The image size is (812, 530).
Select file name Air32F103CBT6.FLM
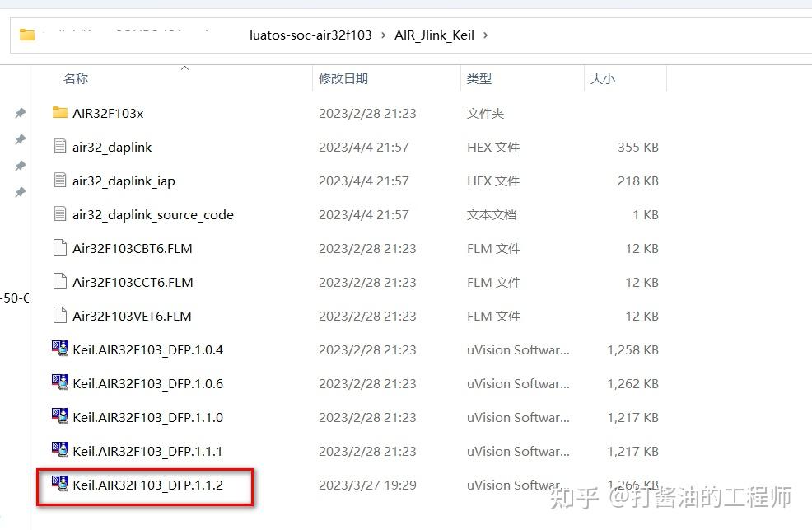tap(132, 249)
